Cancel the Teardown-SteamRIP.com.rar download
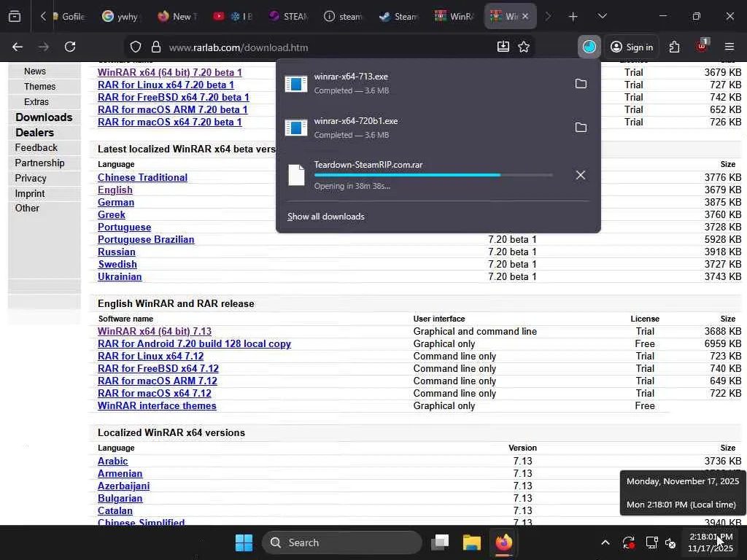The height and width of the screenshot is (560, 747). click(x=580, y=175)
